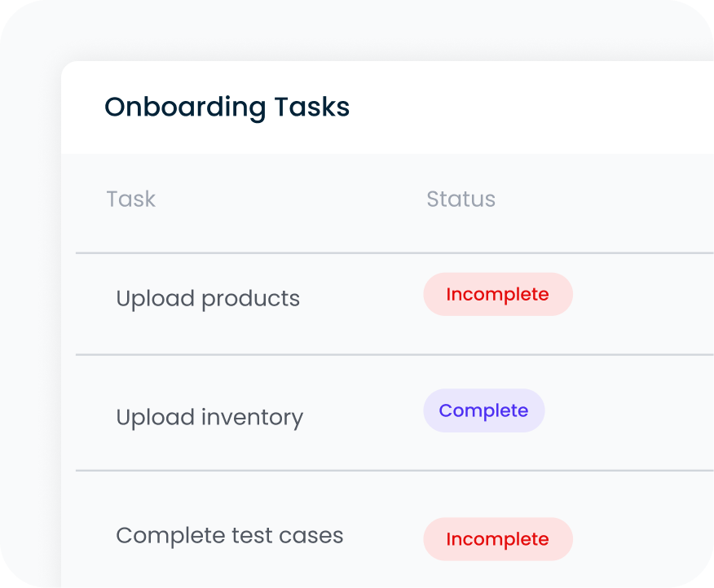The width and height of the screenshot is (714, 588).
Task: Click divider above Complete test cases row
Action: click(391, 471)
